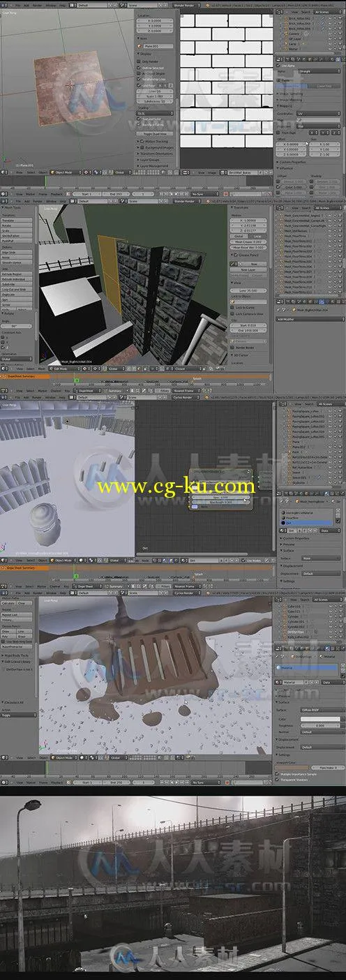Open the Edit Mode dropdown
The height and width of the screenshot is (980, 346).
click(65, 369)
